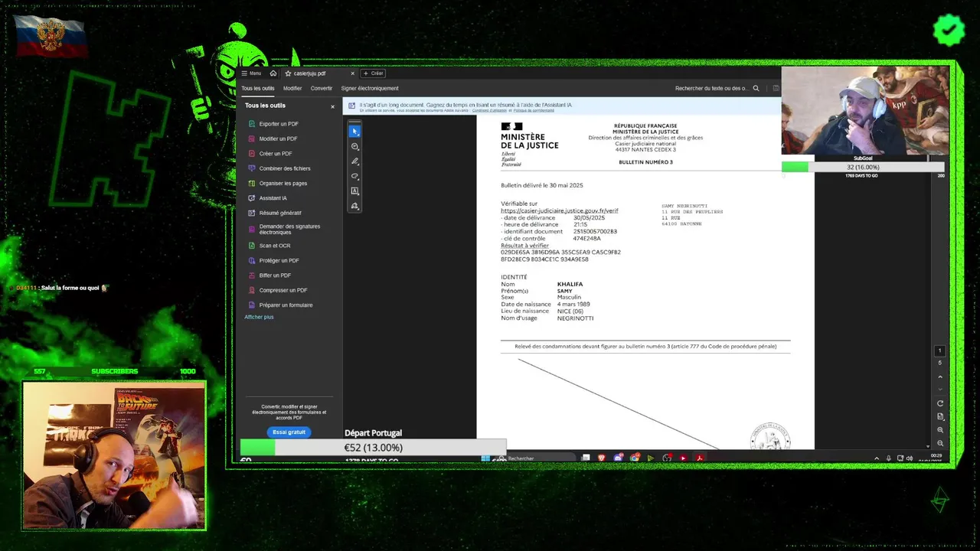Open the Acrobat hamburger Menu
The width and height of the screenshot is (980, 551).
coord(251,73)
